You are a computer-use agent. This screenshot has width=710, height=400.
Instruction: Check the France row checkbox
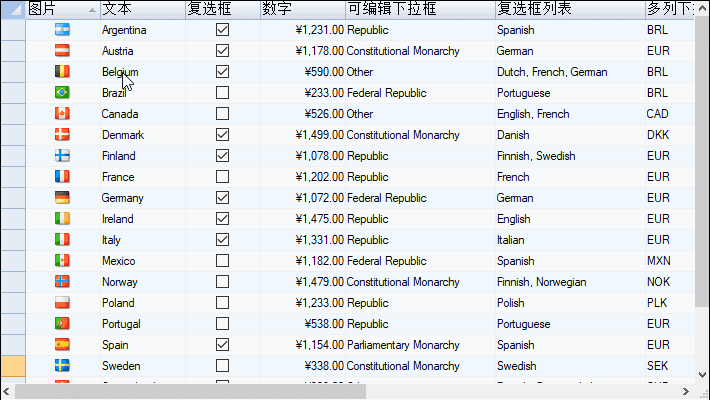(222, 177)
